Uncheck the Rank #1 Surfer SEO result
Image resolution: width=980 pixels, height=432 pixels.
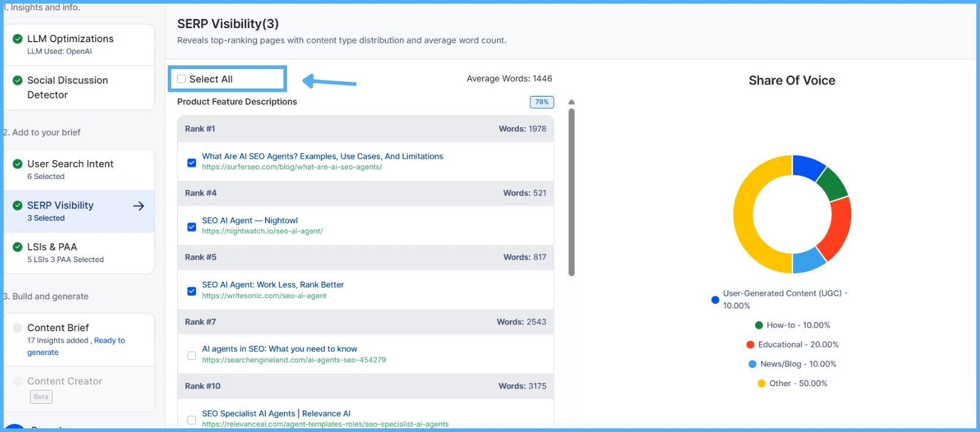pos(192,163)
